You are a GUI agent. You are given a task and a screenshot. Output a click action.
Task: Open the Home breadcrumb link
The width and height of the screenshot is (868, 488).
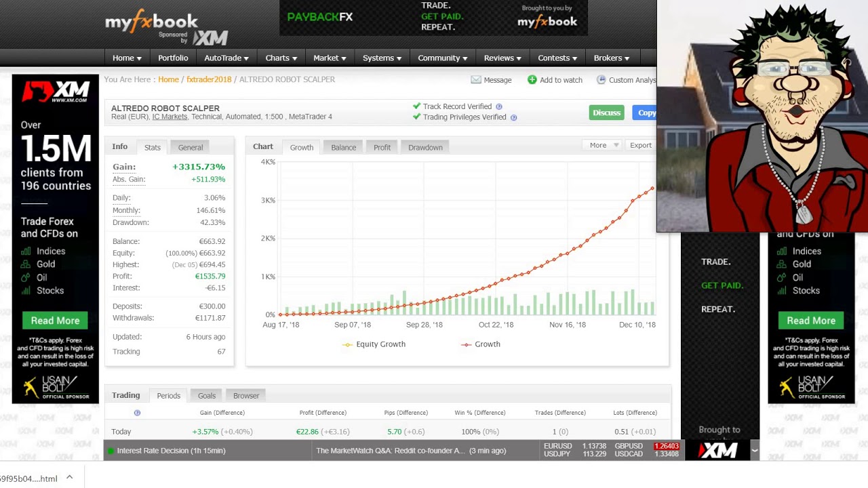pos(168,79)
